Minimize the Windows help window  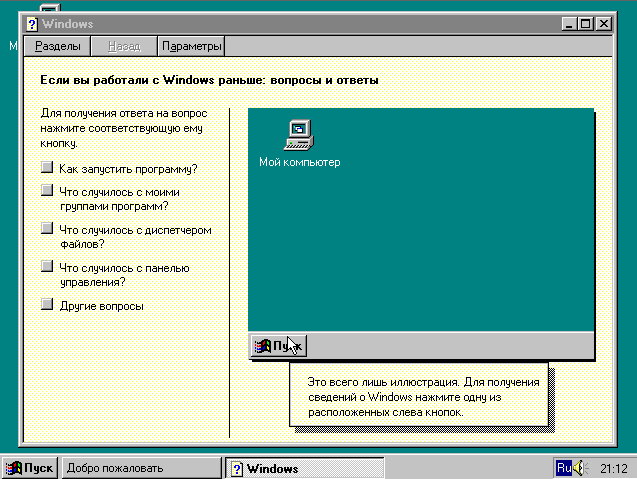[x=569, y=23]
